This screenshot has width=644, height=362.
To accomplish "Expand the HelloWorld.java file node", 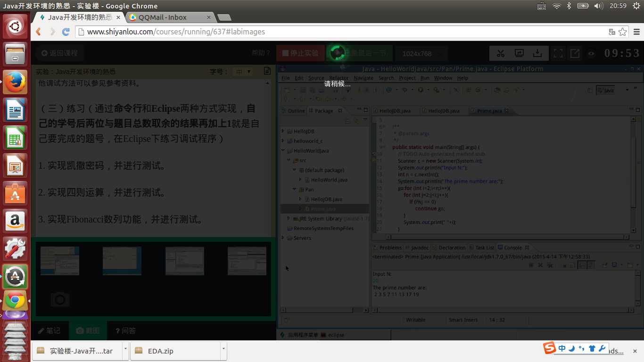I will pos(300,180).
